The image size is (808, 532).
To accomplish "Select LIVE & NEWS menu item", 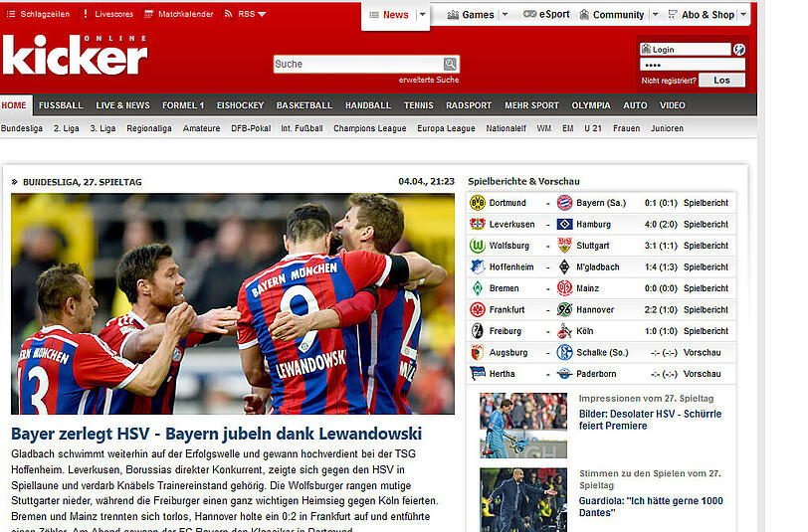I will click(122, 105).
